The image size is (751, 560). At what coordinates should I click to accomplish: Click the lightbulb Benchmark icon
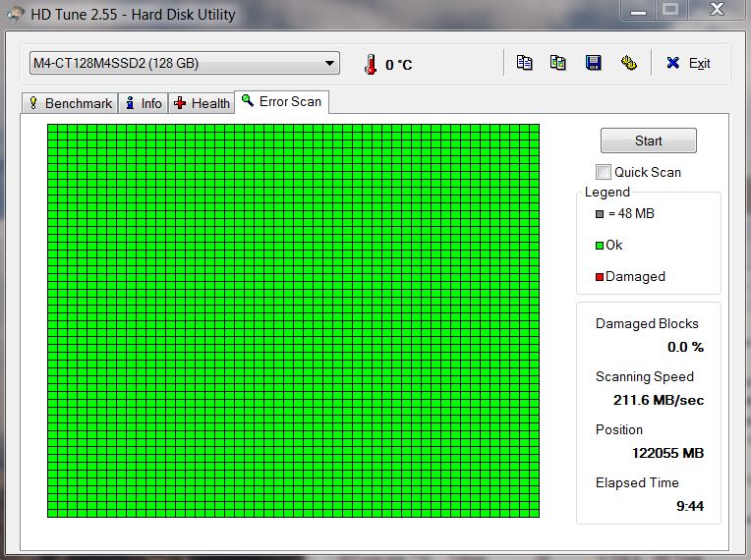33,103
